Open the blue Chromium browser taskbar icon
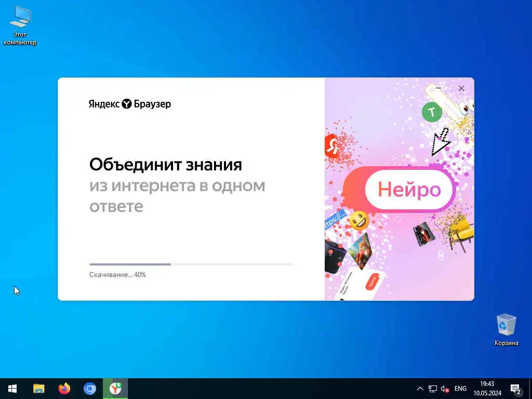Screen dimensions: 532x399 point(90,389)
